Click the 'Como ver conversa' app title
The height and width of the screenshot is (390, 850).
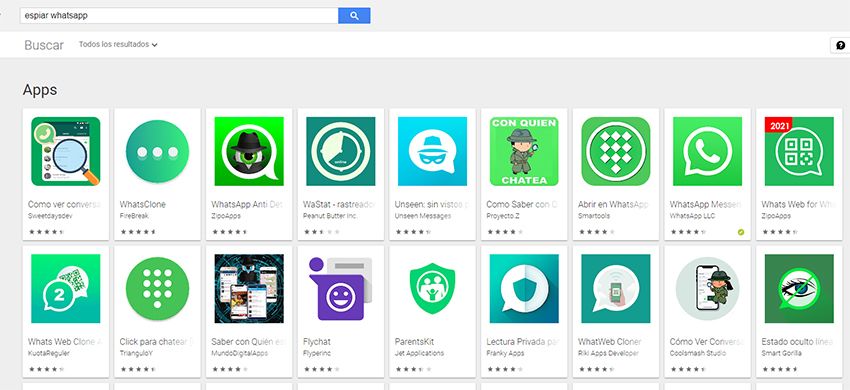(65, 204)
